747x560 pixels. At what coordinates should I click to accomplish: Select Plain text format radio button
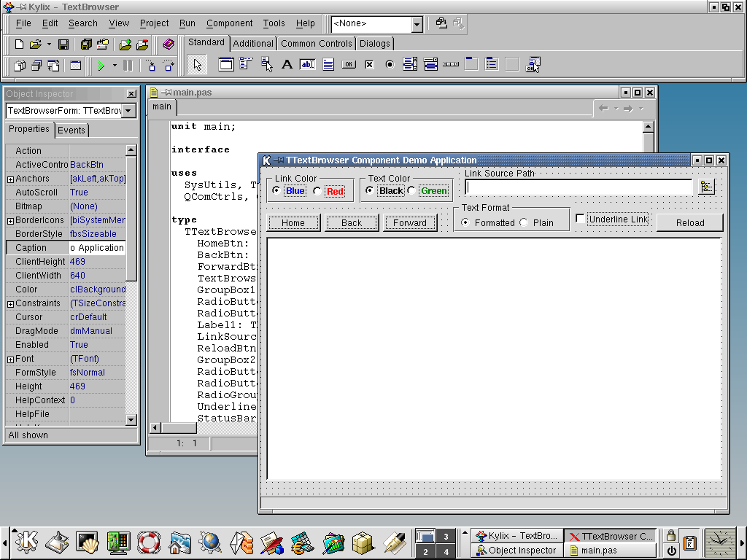524,222
